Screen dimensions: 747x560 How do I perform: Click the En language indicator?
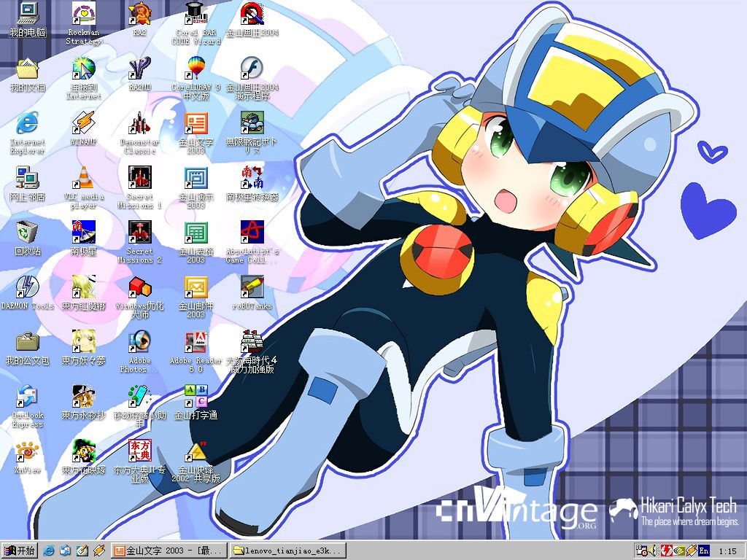704,551
